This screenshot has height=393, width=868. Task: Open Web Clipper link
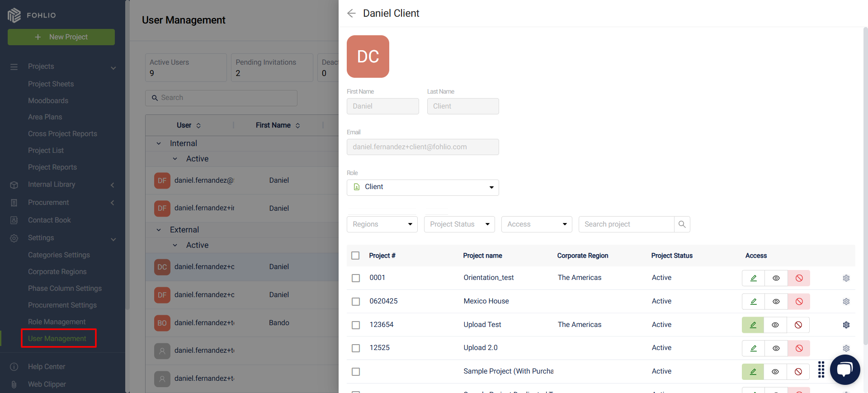[x=47, y=384]
